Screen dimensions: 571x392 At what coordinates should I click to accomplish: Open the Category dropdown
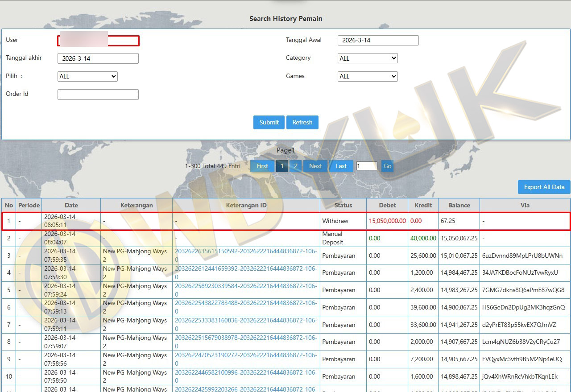pos(367,58)
